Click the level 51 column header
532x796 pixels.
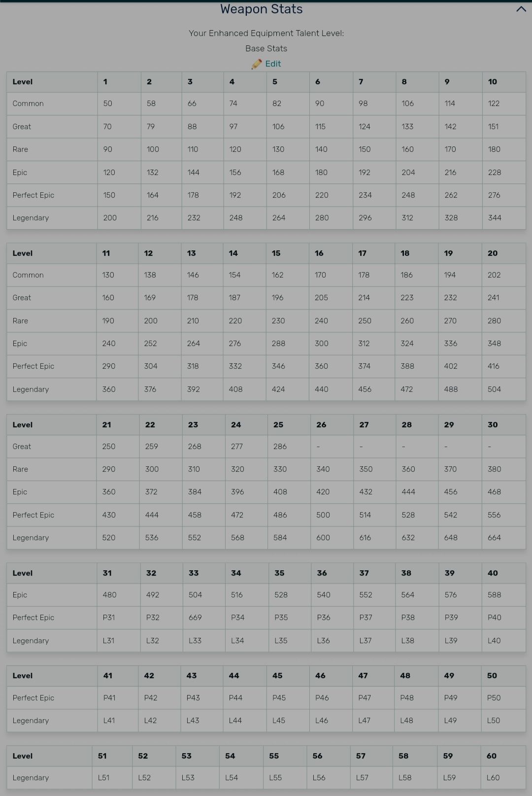coord(102,756)
